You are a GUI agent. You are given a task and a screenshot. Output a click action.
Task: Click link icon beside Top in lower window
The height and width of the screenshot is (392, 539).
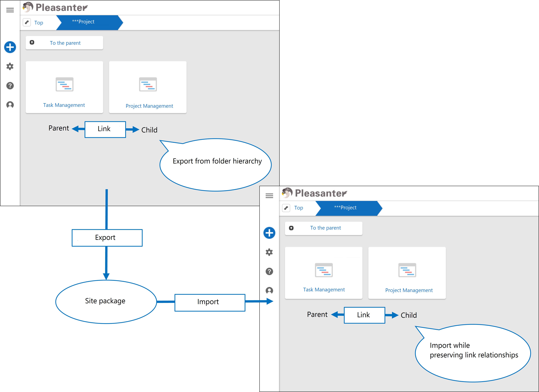286,208
